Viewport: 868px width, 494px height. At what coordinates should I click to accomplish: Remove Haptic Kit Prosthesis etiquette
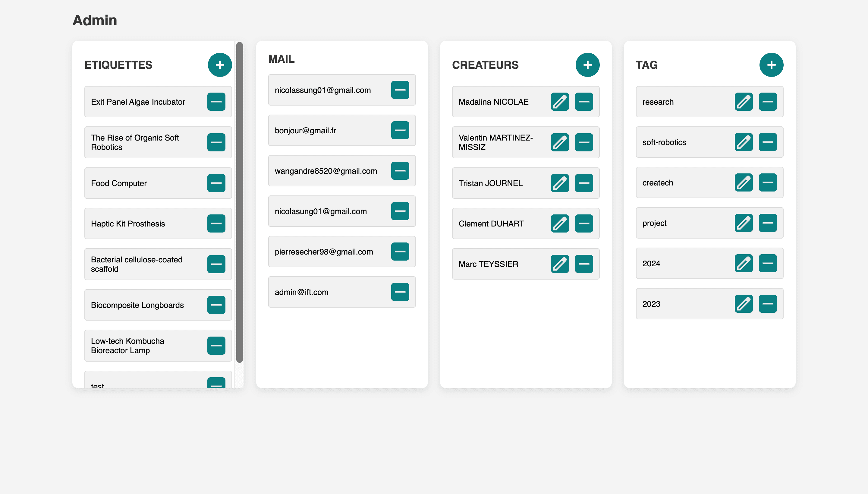click(x=216, y=223)
